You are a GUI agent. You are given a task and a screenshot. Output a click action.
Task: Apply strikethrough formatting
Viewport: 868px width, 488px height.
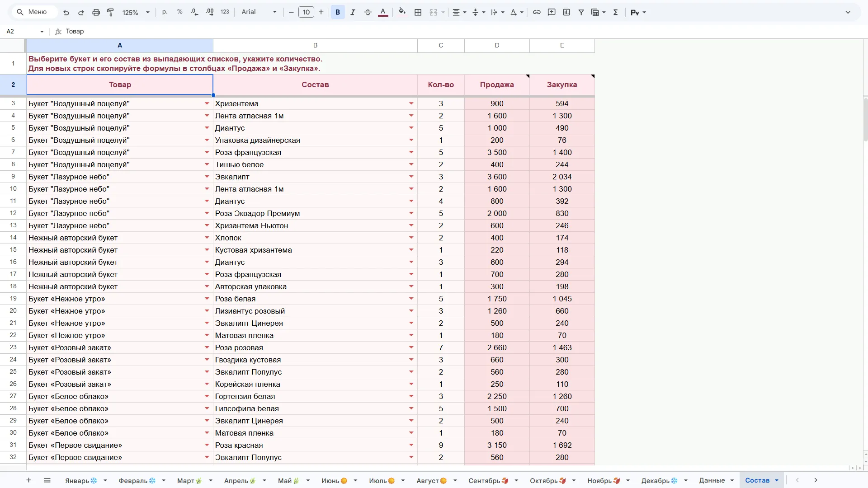[x=368, y=12]
